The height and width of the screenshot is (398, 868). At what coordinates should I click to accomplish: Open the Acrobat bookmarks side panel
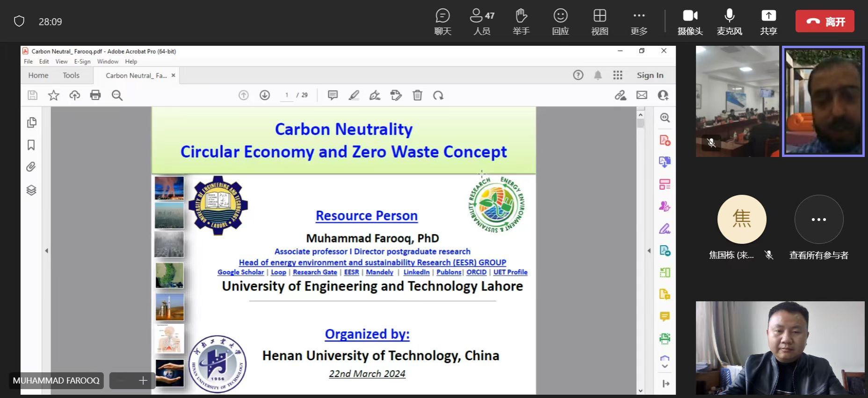31,145
